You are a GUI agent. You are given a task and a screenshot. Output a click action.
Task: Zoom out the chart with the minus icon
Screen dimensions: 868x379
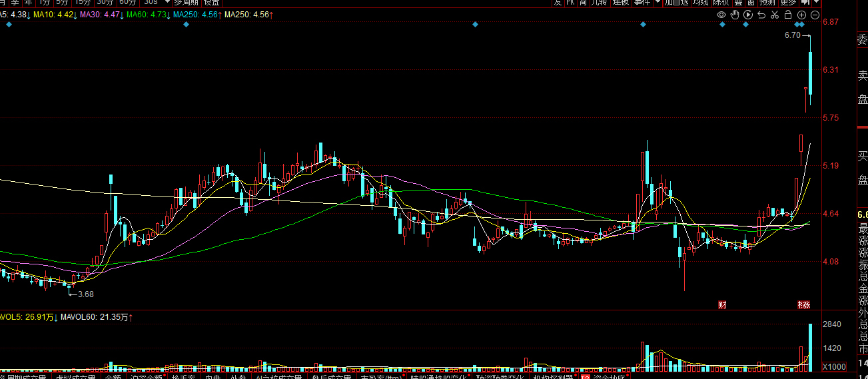click(x=815, y=15)
